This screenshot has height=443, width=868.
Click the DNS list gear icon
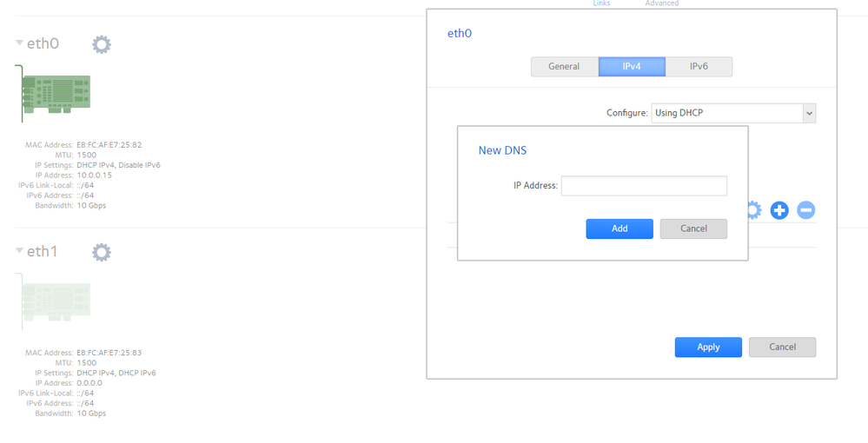click(754, 210)
